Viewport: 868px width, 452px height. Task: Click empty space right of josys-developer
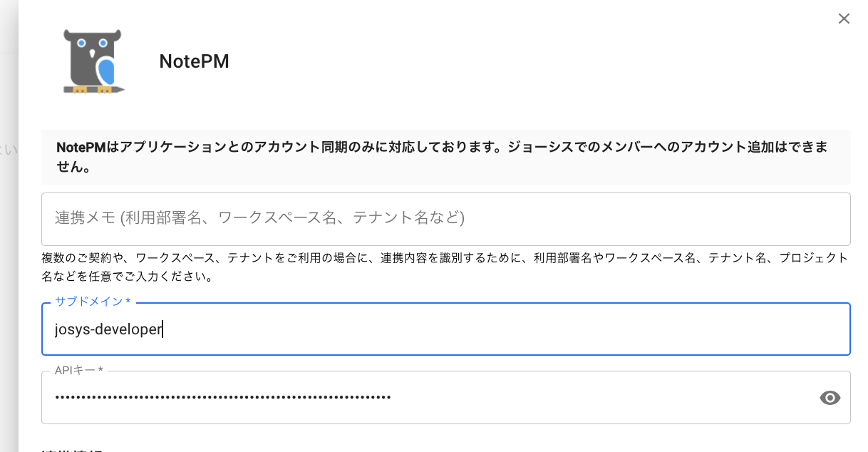point(499,329)
